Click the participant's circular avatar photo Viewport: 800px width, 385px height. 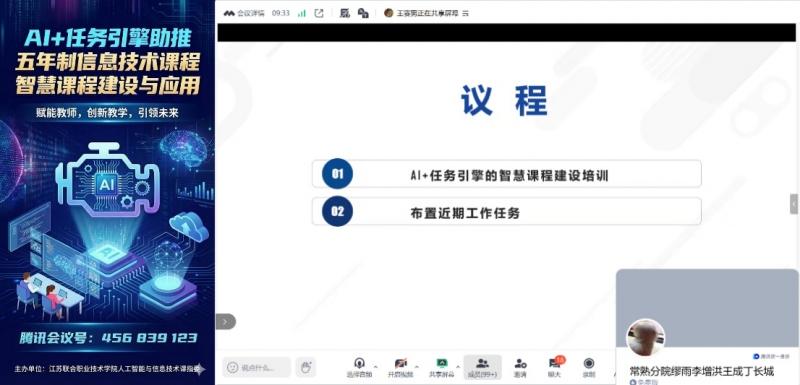point(645,338)
